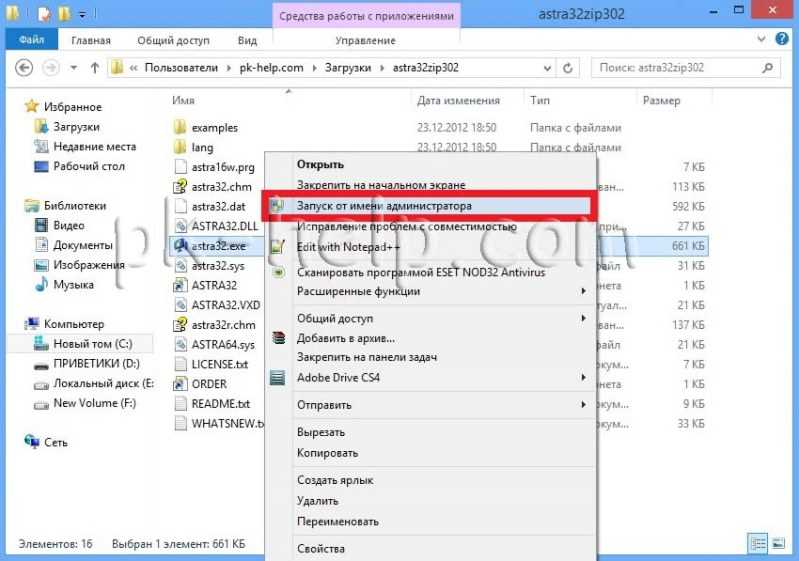This screenshot has width=799, height=561.
Task: Click the WinRAR 'Добавить в архив...' entry
Action: [x=345, y=339]
